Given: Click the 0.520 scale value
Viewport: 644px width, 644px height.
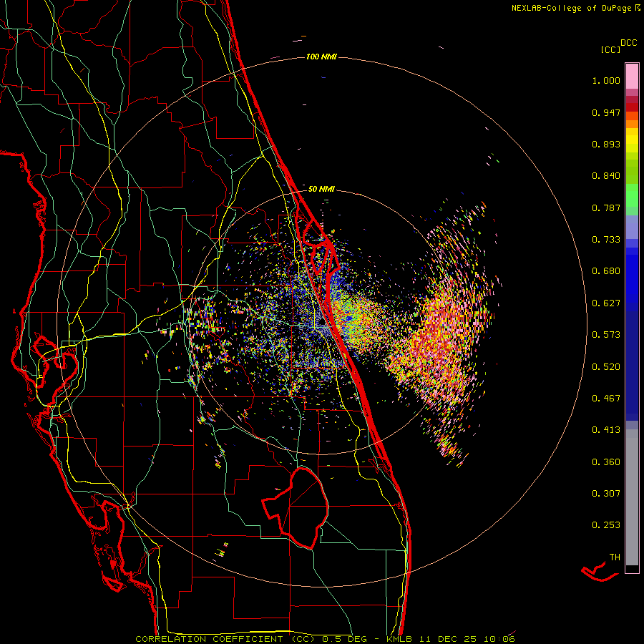Looking at the screenshot, I should pos(606,367).
